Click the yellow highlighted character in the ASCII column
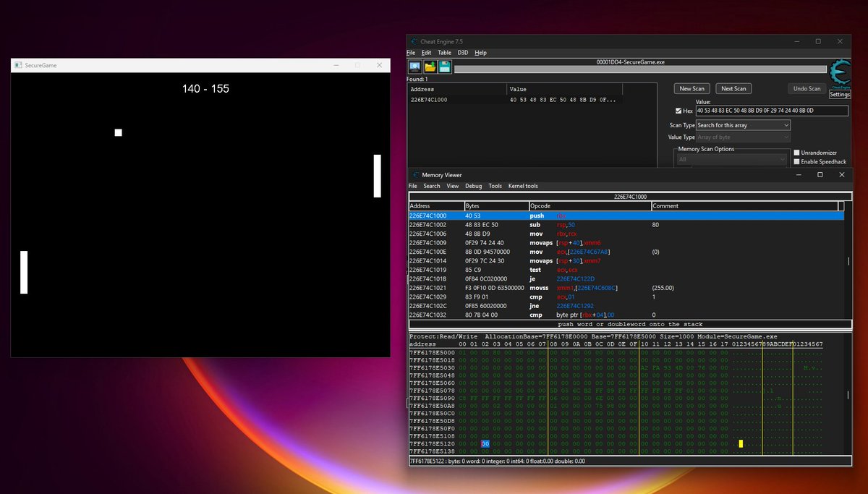 (x=741, y=443)
